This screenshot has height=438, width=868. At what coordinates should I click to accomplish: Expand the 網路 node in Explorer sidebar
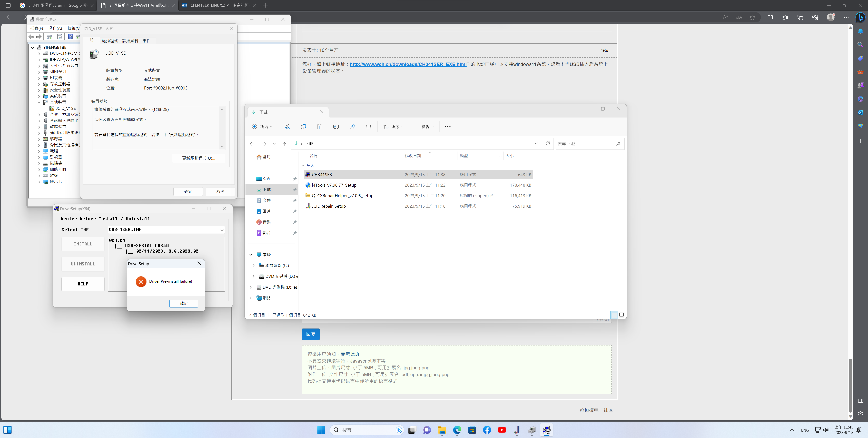[x=251, y=298]
